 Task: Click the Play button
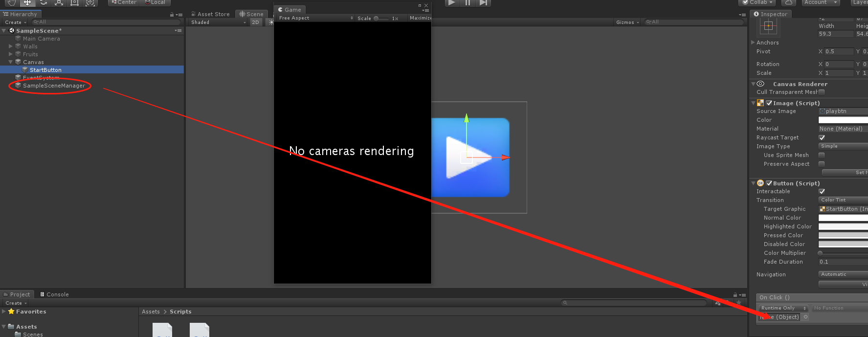(452, 2)
